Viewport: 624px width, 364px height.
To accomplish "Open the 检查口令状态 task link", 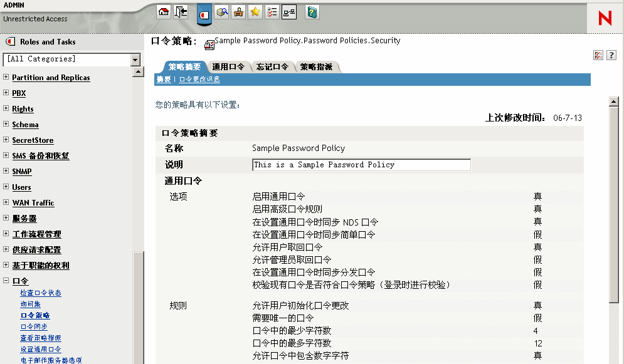I will [41, 293].
